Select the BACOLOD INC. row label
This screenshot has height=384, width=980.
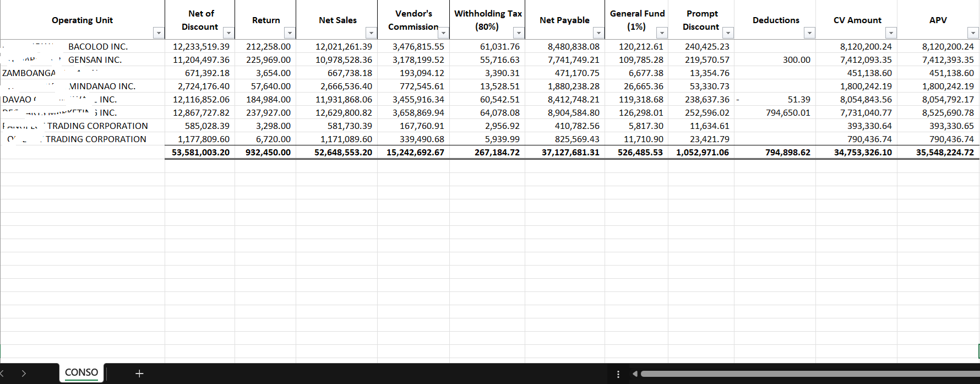click(x=98, y=47)
